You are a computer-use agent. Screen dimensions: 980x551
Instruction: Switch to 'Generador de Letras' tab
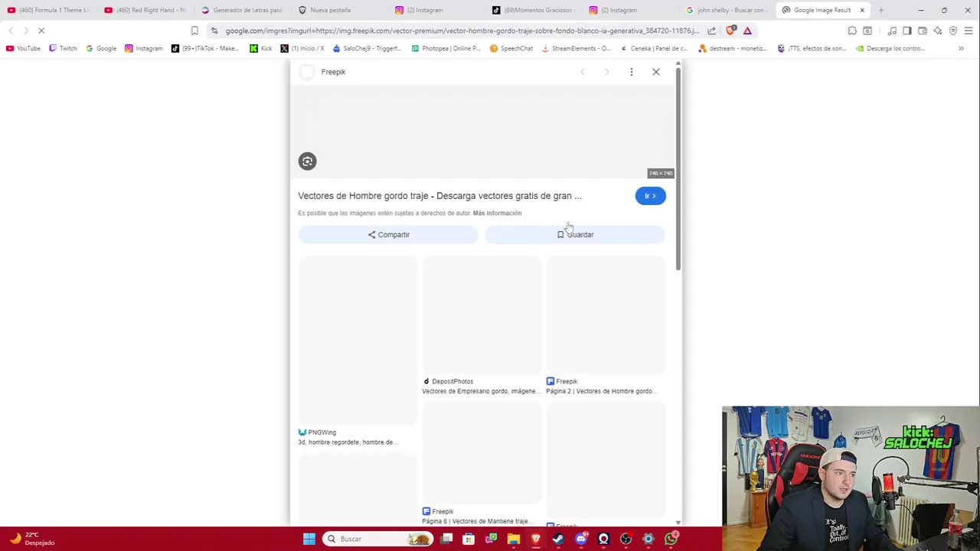(242, 10)
